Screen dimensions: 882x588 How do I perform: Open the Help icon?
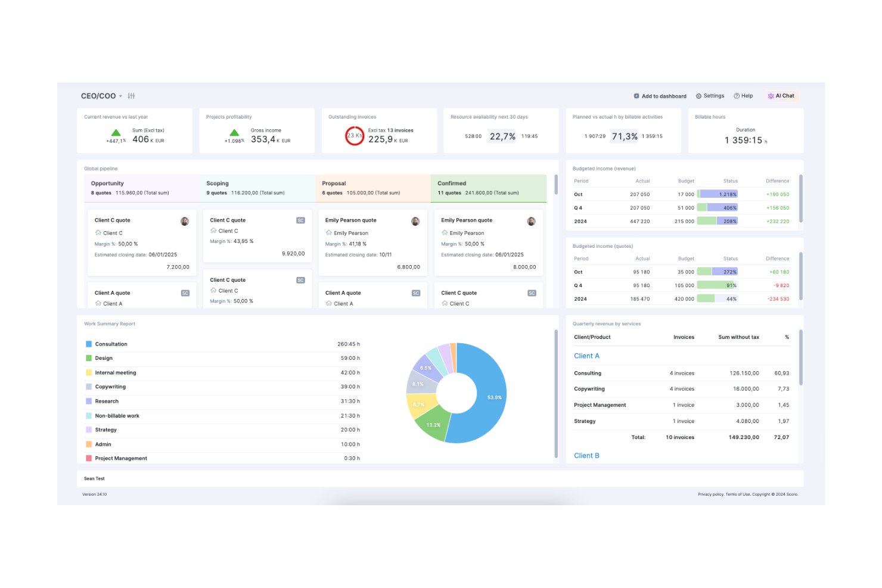click(x=737, y=95)
